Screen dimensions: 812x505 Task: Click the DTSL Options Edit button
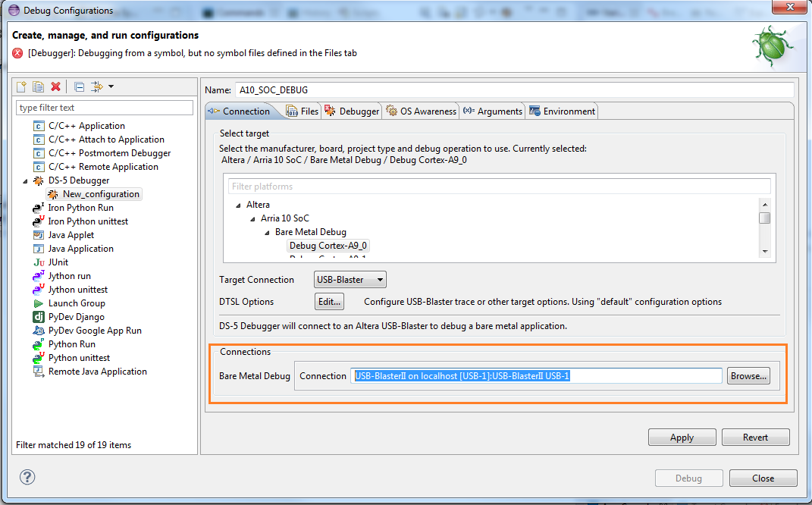(x=329, y=302)
